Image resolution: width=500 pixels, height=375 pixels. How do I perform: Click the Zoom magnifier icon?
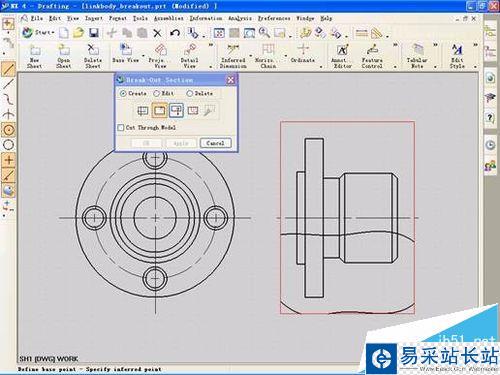click(264, 33)
